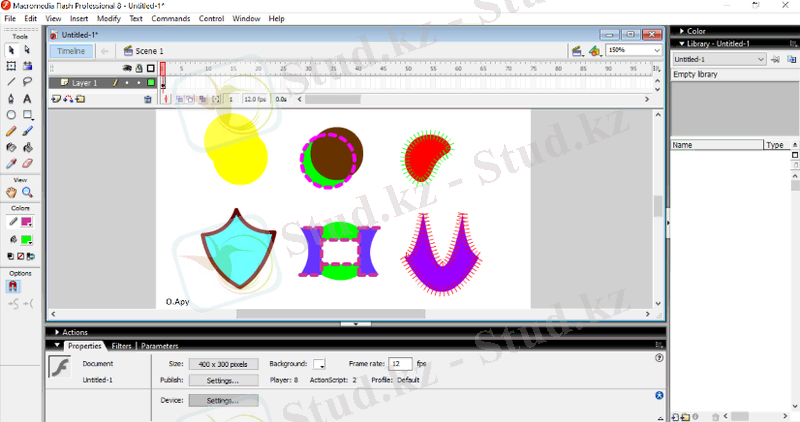800x422 pixels.
Task: Select the Text tool
Action: tap(28, 98)
